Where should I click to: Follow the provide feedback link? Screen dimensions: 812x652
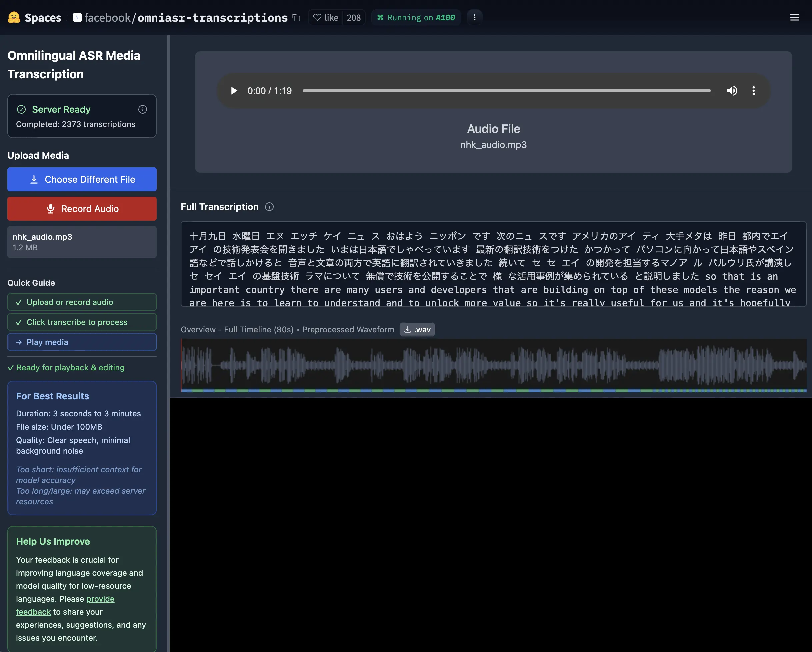tap(100, 599)
